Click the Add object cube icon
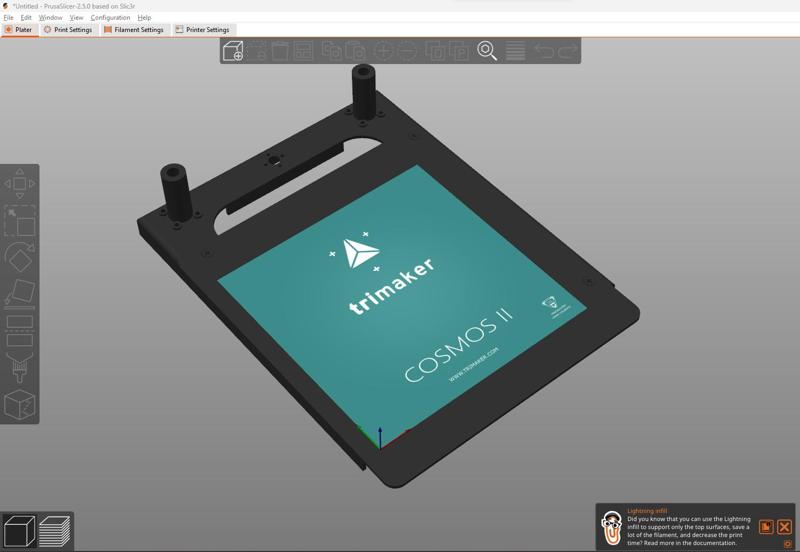Viewport: 800px width, 552px height. pyautogui.click(x=233, y=51)
